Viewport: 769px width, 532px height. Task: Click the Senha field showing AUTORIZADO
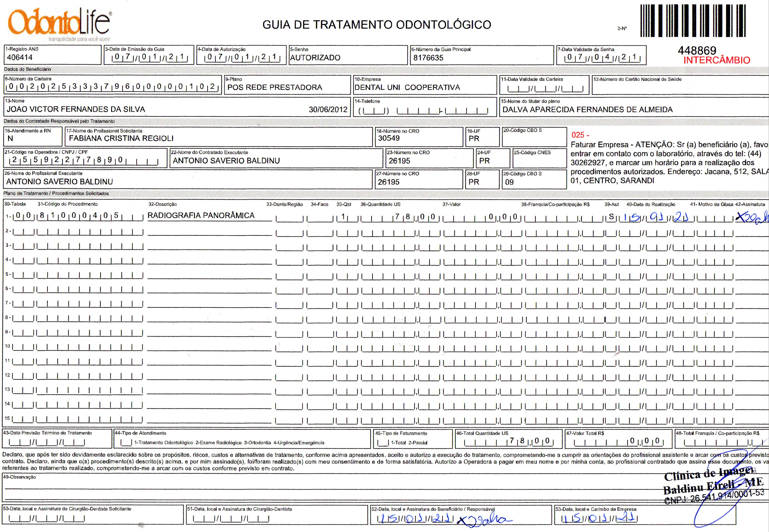(x=315, y=58)
